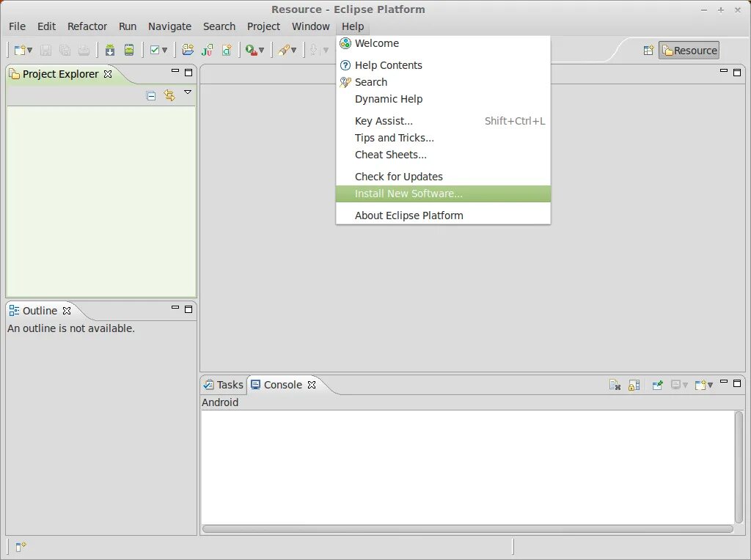Image resolution: width=751 pixels, height=560 pixels.
Task: Select Search in the Help menu
Action: click(x=443, y=82)
